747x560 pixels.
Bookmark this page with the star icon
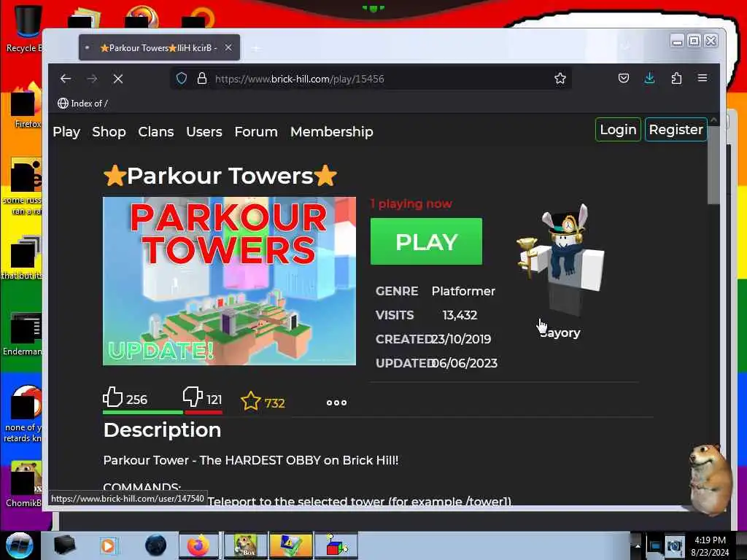pos(560,79)
